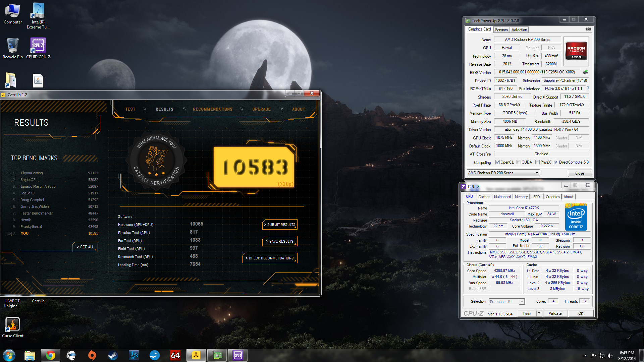The height and width of the screenshot is (362, 644).
Task: Click the BIOS save chip icon in GPU-Z
Action: click(585, 72)
